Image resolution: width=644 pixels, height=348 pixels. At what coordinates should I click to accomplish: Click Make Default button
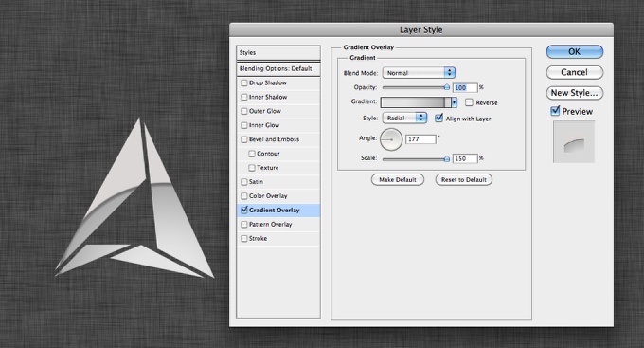point(398,180)
